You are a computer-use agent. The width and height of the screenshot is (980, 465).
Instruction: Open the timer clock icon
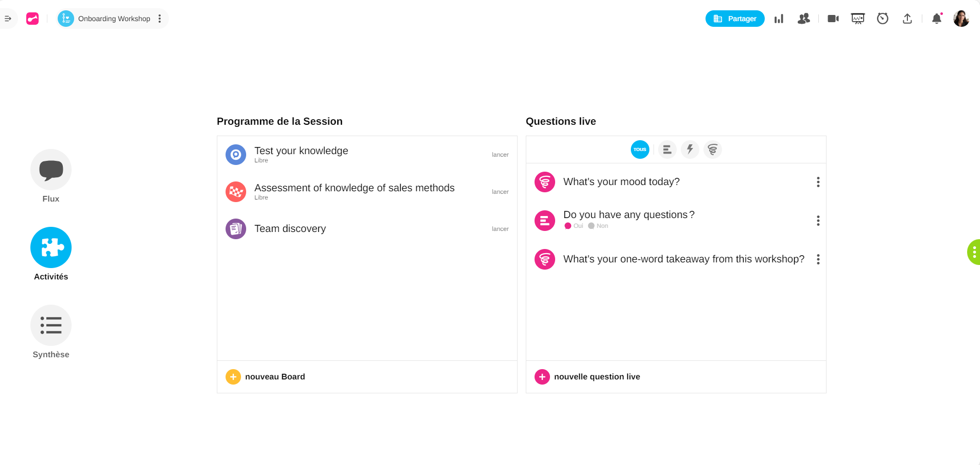tap(882, 19)
